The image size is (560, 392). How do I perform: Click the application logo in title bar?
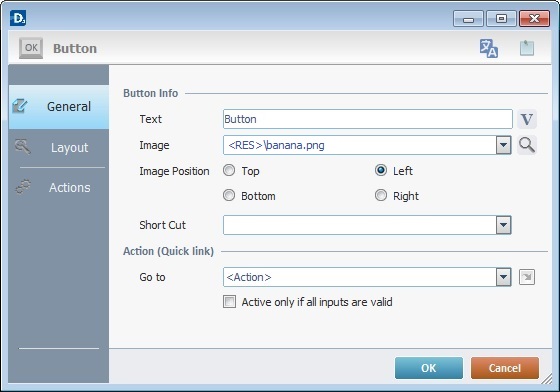(x=18, y=18)
